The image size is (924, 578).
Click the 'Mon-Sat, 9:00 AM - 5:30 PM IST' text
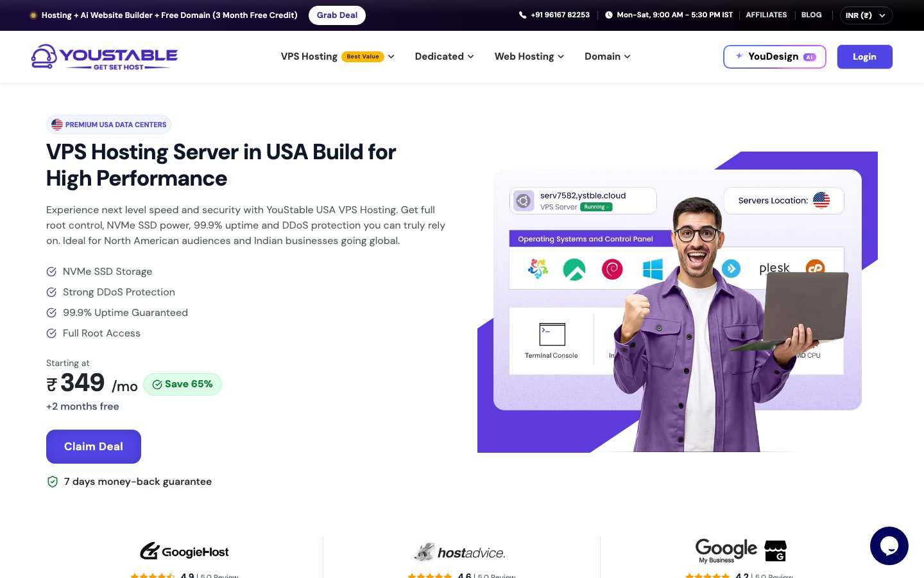coord(674,15)
